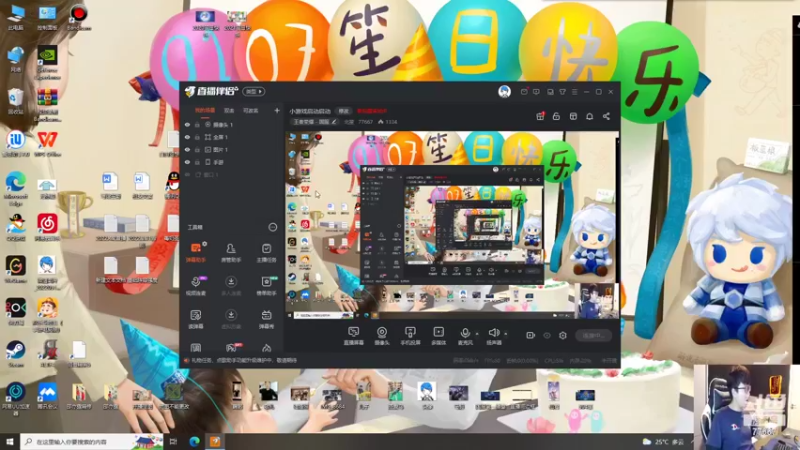Collapse the 工具箱 toolbox section
Viewport: 800px width, 450px height.
tap(272, 227)
